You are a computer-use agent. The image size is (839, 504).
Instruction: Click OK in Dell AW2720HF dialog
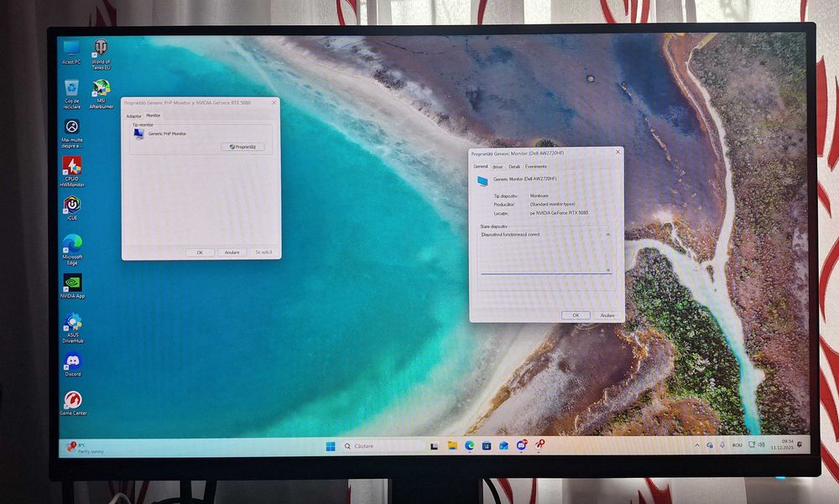click(576, 315)
